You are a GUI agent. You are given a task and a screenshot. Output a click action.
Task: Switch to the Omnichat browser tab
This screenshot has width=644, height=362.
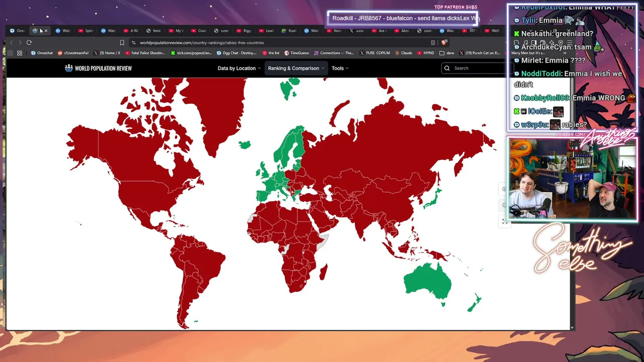[x=18, y=31]
